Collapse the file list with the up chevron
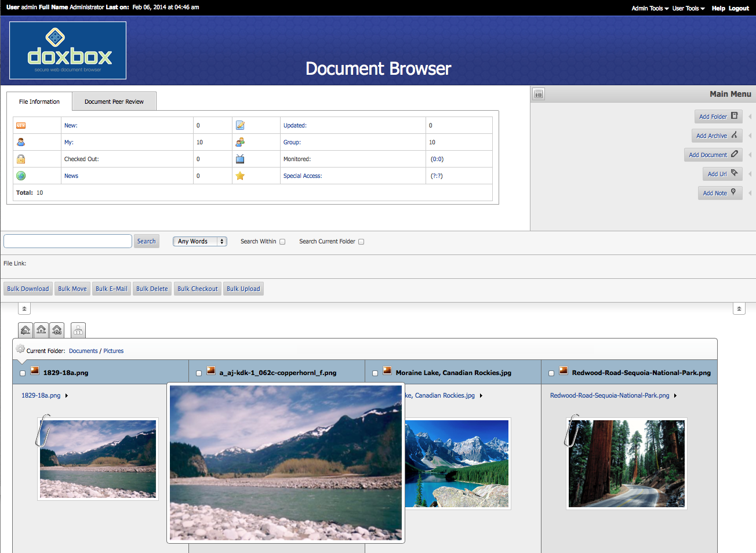This screenshot has width=756, height=553. (x=24, y=308)
